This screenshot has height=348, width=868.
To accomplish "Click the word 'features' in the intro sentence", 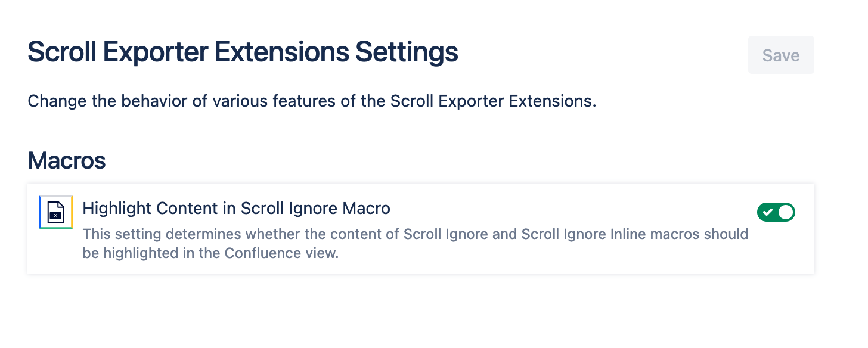I will [x=302, y=101].
